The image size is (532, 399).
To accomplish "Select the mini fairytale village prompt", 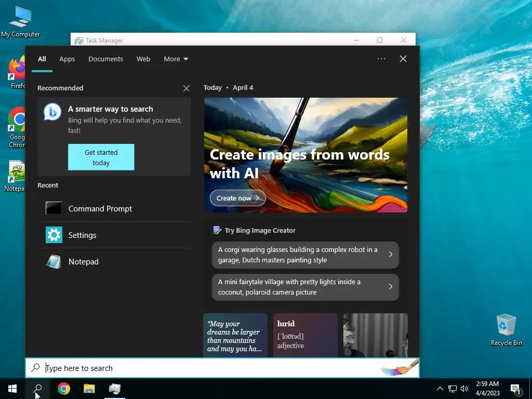I will [x=305, y=287].
